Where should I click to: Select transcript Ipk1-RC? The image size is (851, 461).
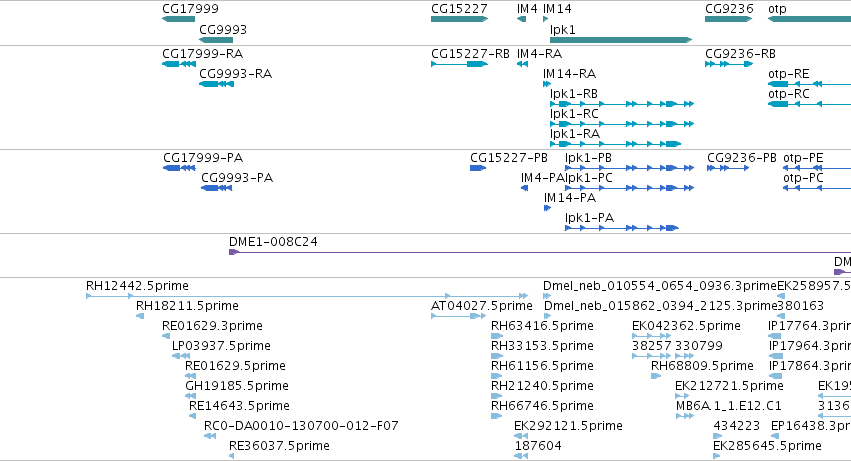[x=574, y=114]
